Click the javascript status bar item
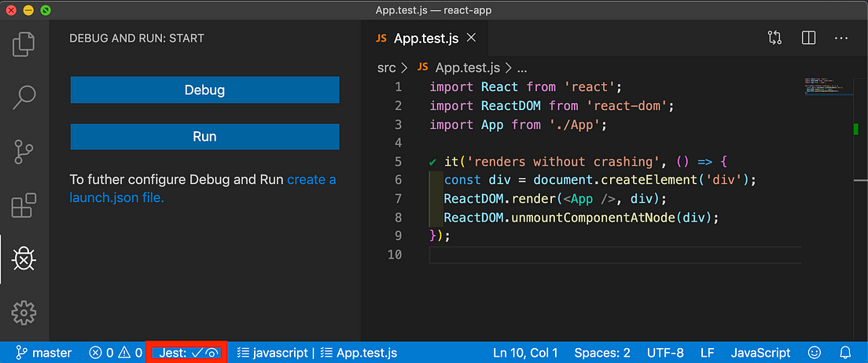The image size is (868, 363). click(272, 353)
